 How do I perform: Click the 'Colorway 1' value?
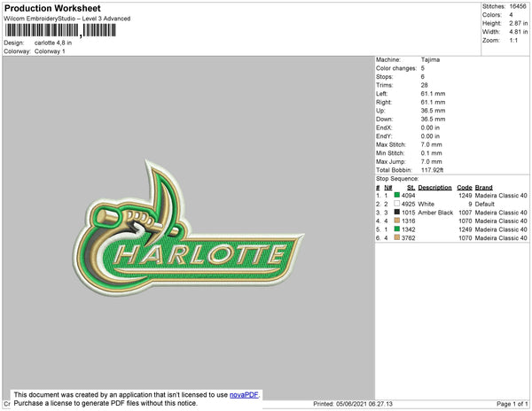click(50, 51)
